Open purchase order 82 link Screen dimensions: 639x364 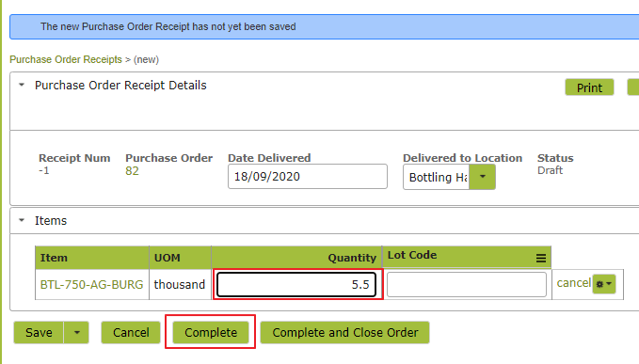132,171
